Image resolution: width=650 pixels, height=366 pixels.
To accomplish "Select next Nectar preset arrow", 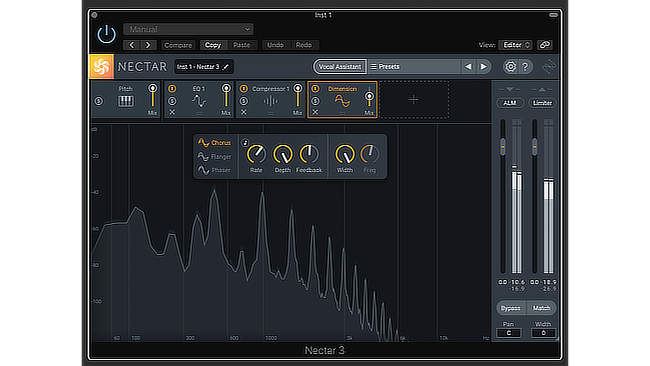I will point(483,67).
